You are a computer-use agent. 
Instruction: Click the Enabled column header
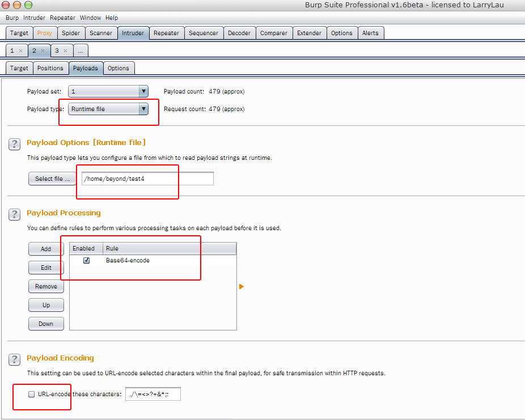86,249
